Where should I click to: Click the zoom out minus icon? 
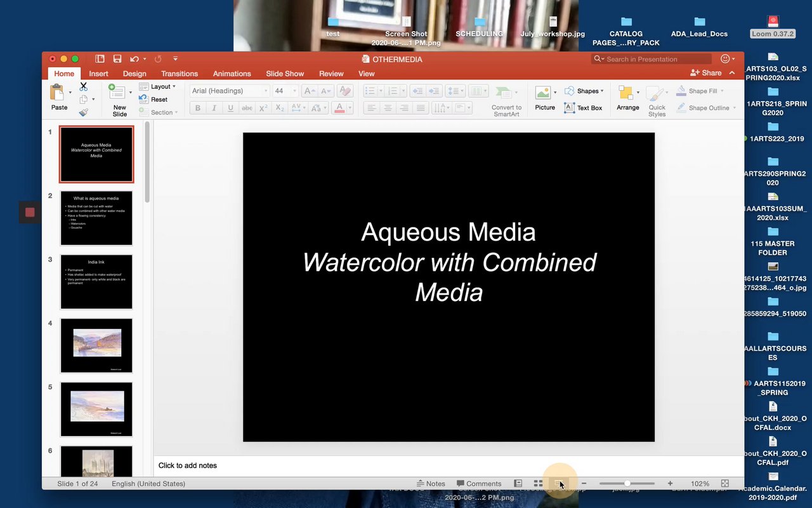(584, 483)
